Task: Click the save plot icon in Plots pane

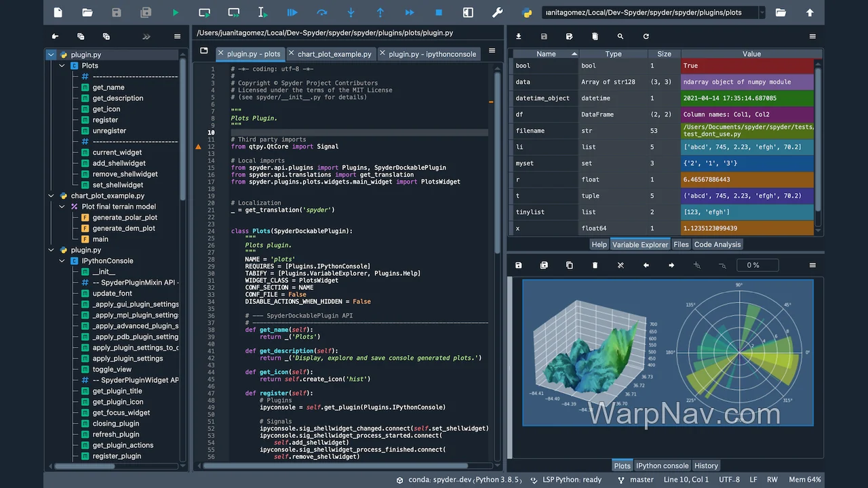Action: 519,265
